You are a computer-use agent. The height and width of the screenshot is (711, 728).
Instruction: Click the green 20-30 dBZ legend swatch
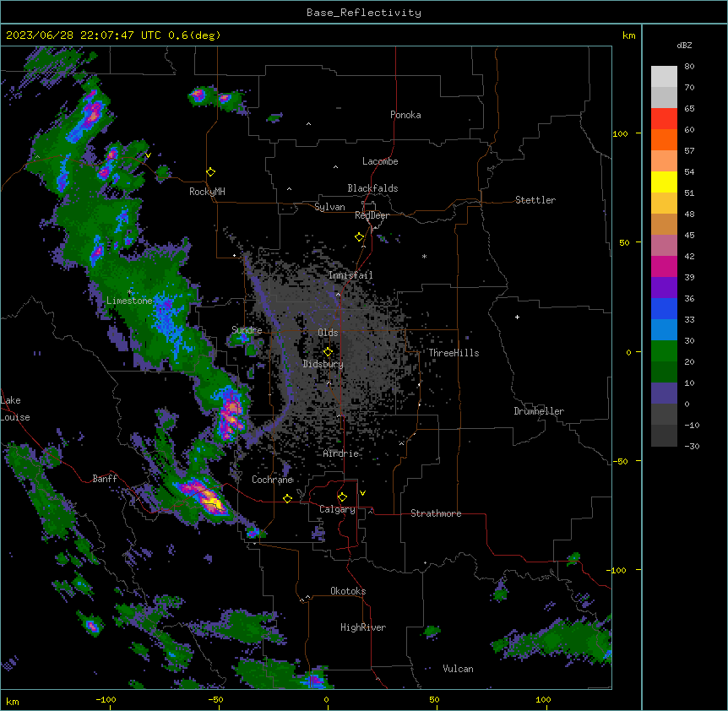(x=664, y=351)
